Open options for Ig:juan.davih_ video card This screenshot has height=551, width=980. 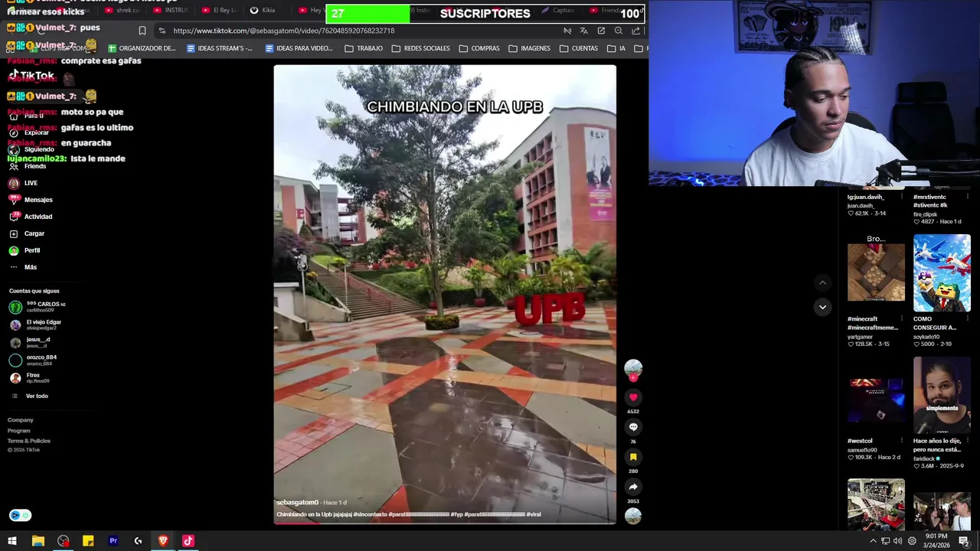click(x=901, y=197)
